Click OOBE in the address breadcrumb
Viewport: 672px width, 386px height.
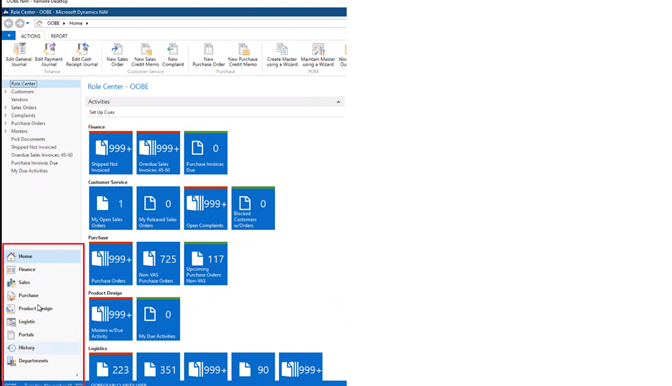click(53, 23)
